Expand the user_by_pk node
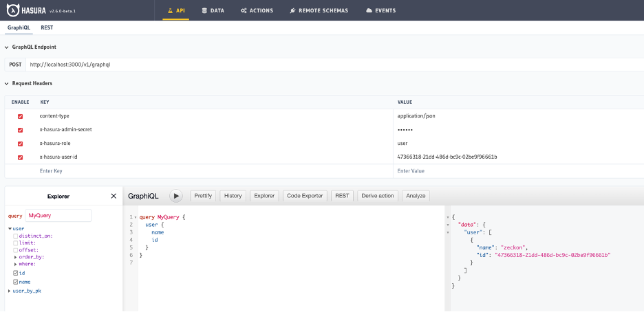This screenshot has height=312, width=644. [x=10, y=291]
